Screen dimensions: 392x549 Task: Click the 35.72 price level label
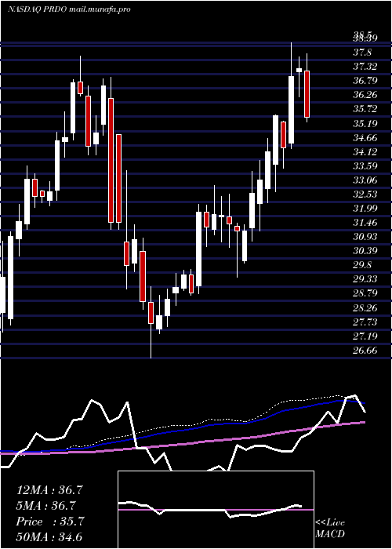click(x=365, y=109)
